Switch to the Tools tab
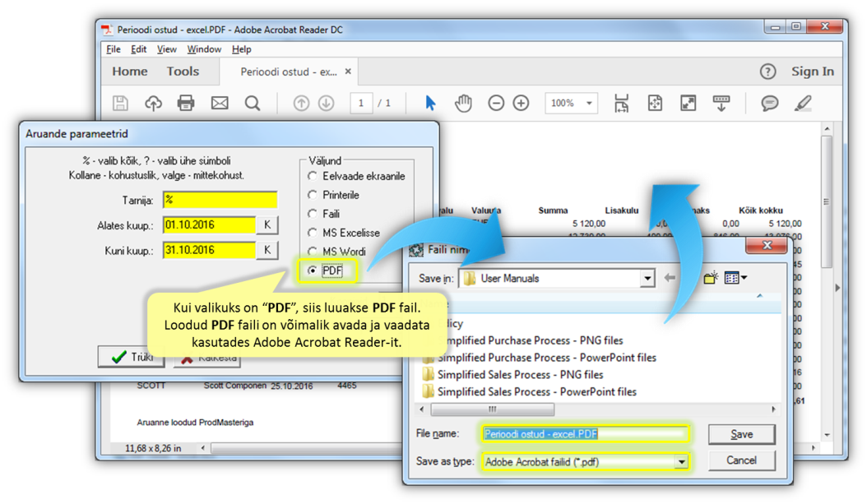The width and height of the screenshot is (867, 504). click(x=183, y=72)
